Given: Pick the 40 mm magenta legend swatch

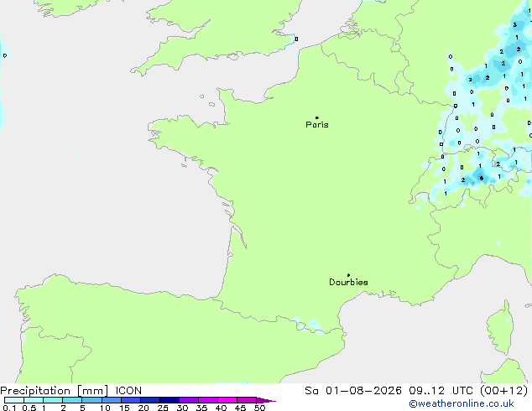Looking at the screenshot, I should (x=227, y=400).
